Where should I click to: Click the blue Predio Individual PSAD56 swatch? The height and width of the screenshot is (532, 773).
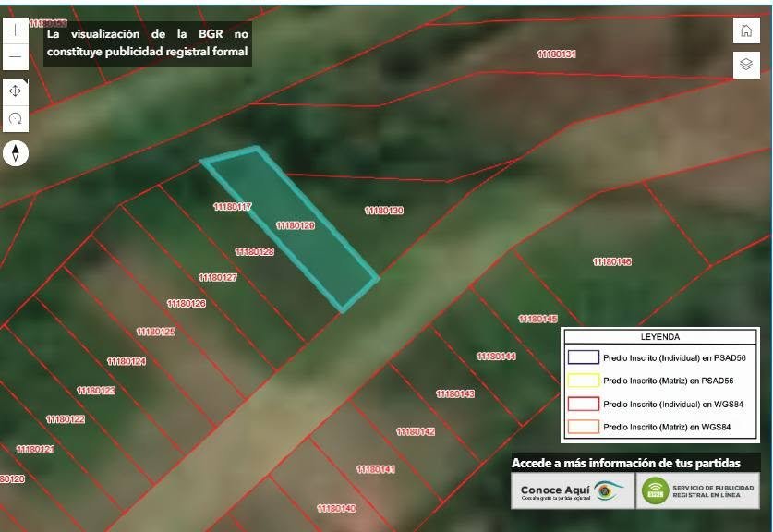583,357
